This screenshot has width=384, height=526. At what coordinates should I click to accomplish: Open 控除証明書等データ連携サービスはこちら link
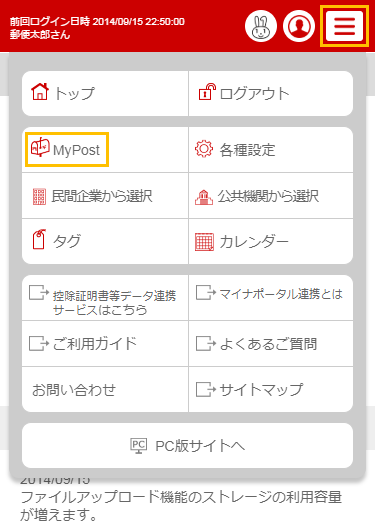tap(105, 298)
